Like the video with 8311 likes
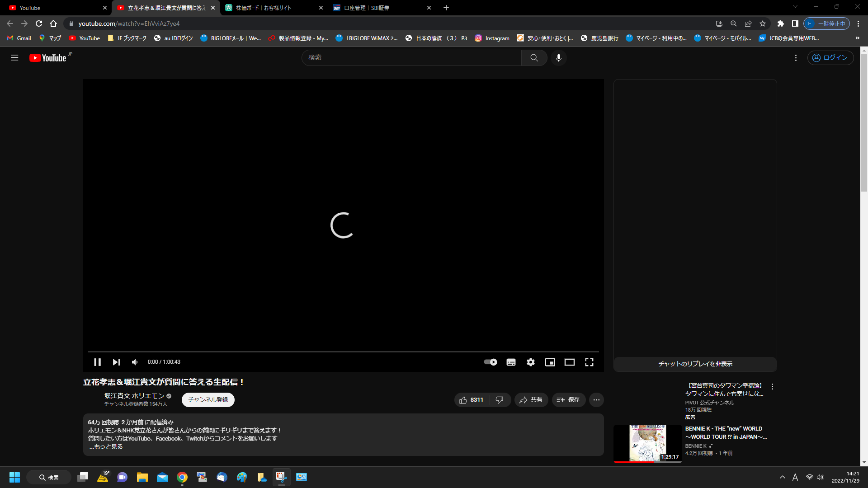This screenshot has width=868, height=488. coord(472,400)
